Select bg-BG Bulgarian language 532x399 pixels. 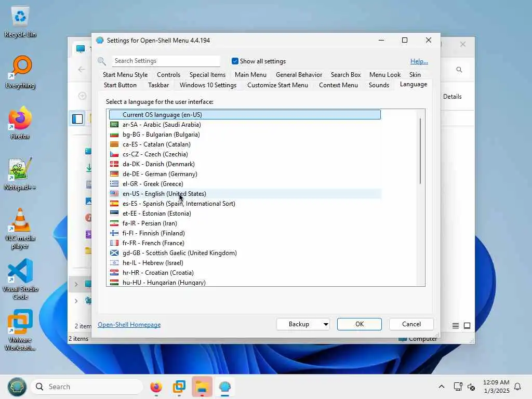point(245,135)
